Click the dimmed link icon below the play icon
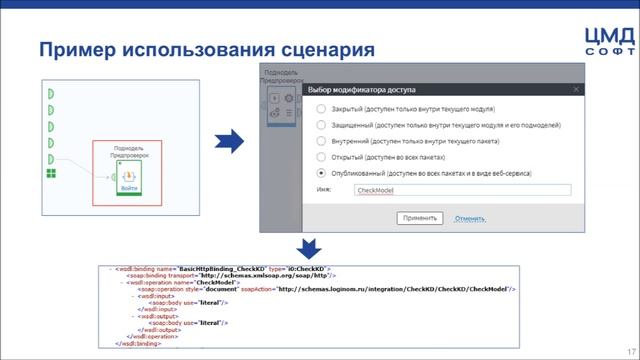Screen dimensions: 640x360 tap(274, 113)
